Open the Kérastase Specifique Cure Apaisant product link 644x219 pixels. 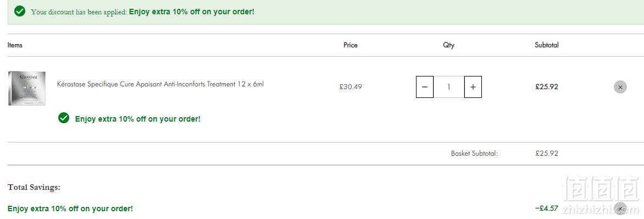coord(160,84)
